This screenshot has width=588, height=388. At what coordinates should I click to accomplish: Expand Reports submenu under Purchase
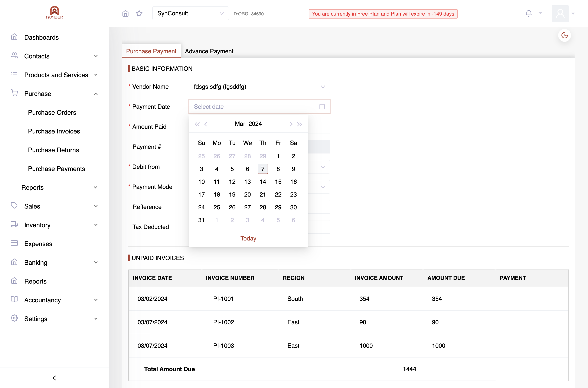pos(96,188)
